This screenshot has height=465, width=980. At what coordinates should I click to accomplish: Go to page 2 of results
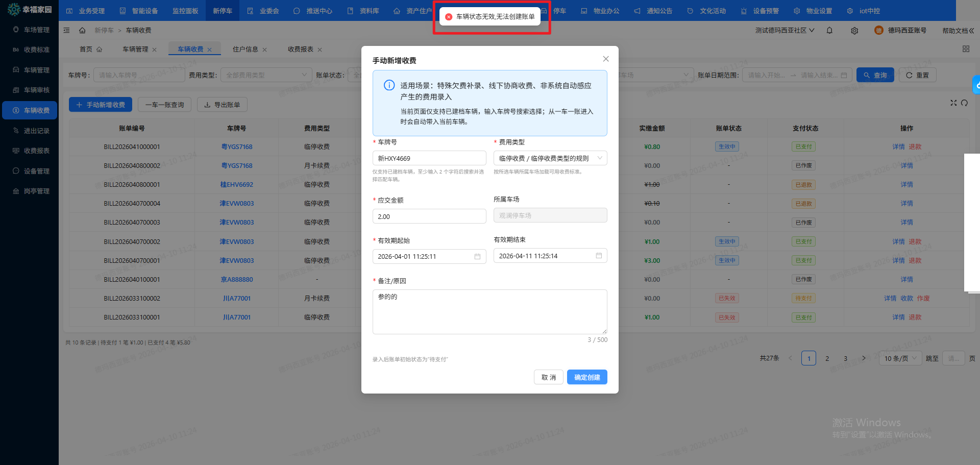827,358
